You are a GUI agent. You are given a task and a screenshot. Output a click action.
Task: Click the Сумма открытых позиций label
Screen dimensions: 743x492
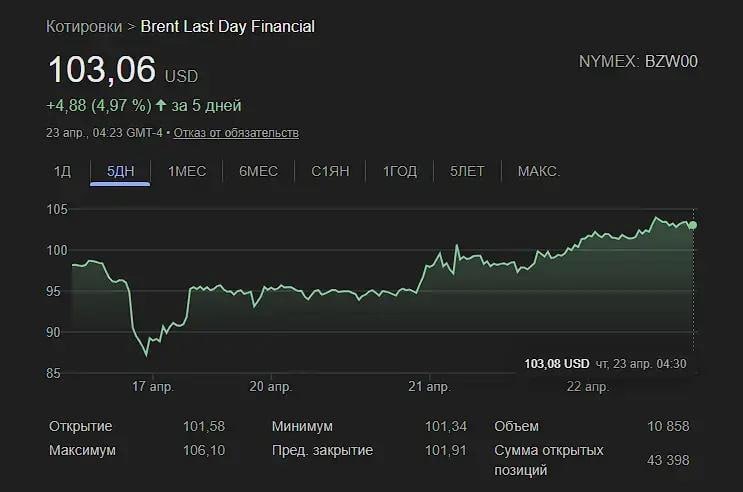click(x=549, y=460)
